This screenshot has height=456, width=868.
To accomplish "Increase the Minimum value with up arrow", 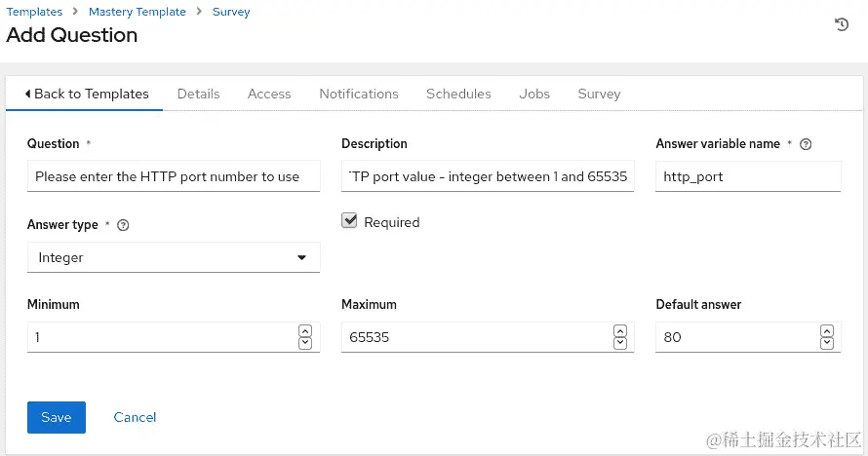I will point(305,331).
